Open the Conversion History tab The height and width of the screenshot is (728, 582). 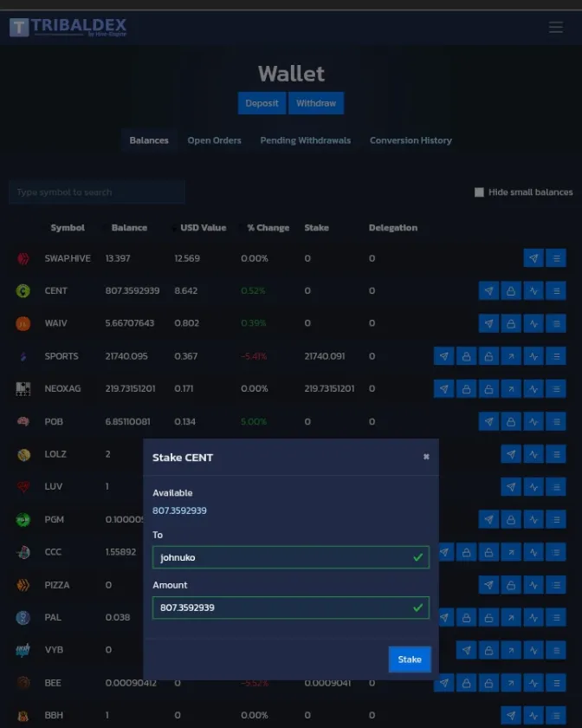pyautogui.click(x=411, y=140)
